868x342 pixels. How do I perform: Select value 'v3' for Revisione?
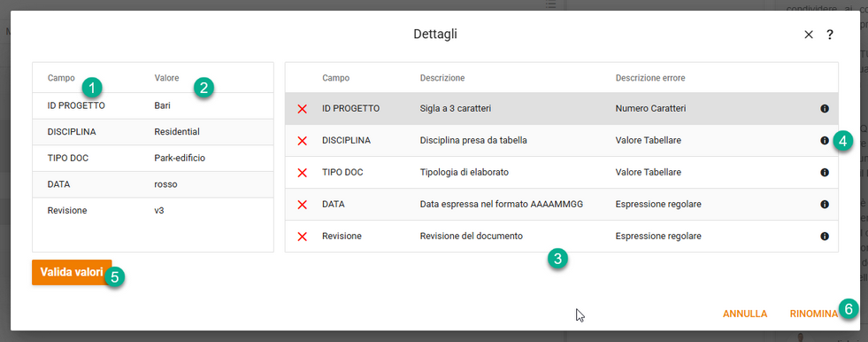point(159,211)
